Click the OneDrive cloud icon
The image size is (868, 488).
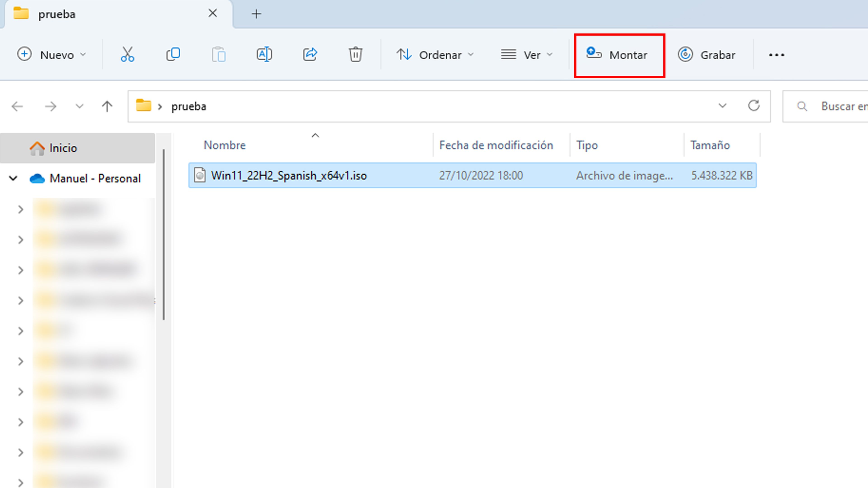(x=37, y=178)
